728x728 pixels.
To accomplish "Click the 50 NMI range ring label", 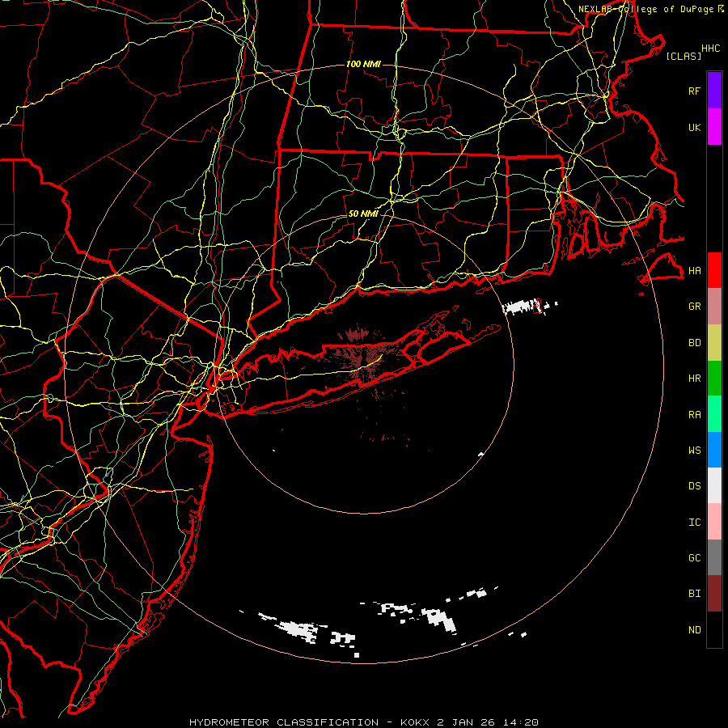I will (x=363, y=214).
